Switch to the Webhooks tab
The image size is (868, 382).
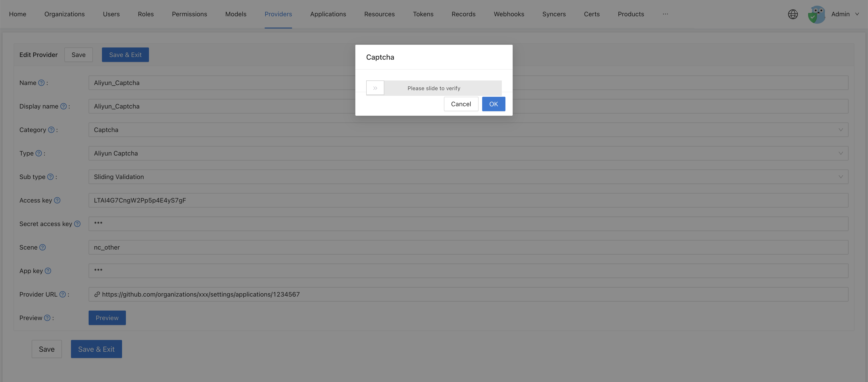pos(509,14)
